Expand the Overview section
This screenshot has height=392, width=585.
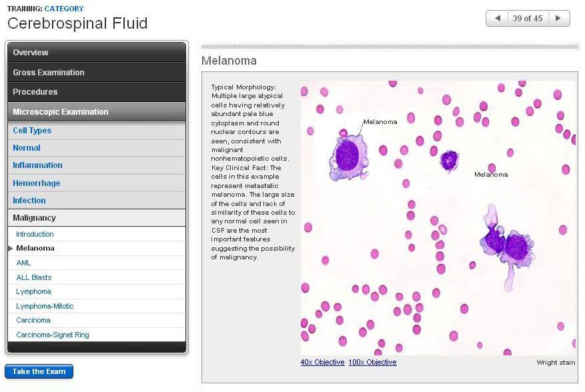coord(97,53)
